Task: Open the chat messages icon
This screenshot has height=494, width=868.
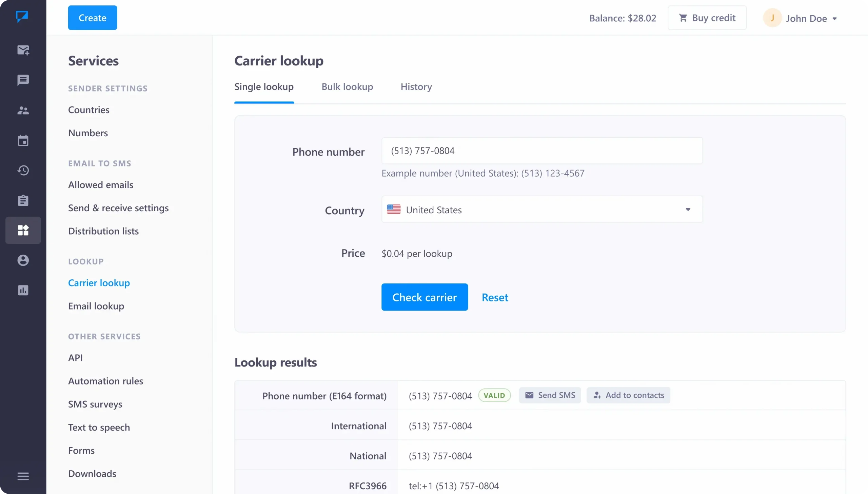Action: pyautogui.click(x=23, y=80)
